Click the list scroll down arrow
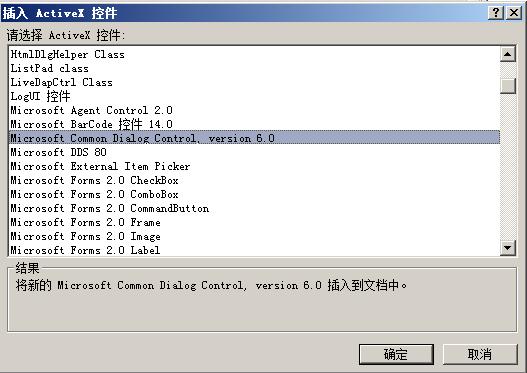This screenshot has height=373, width=527. (508, 248)
